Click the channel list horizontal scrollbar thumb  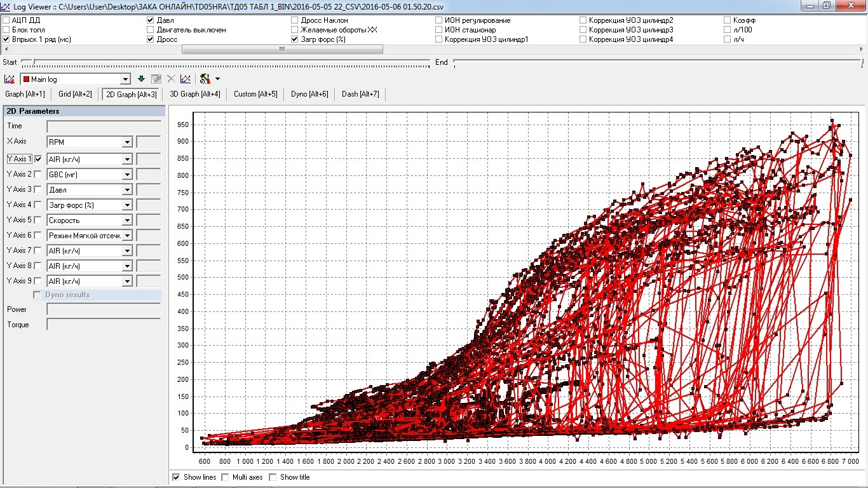282,49
